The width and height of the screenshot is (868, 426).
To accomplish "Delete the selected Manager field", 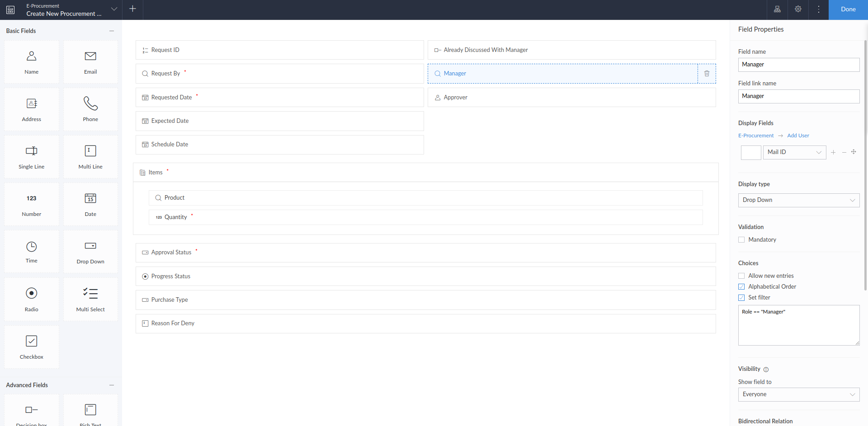I will tap(707, 73).
